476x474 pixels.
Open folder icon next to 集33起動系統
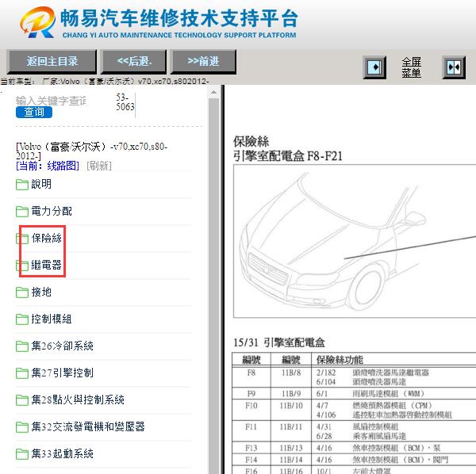click(x=22, y=454)
